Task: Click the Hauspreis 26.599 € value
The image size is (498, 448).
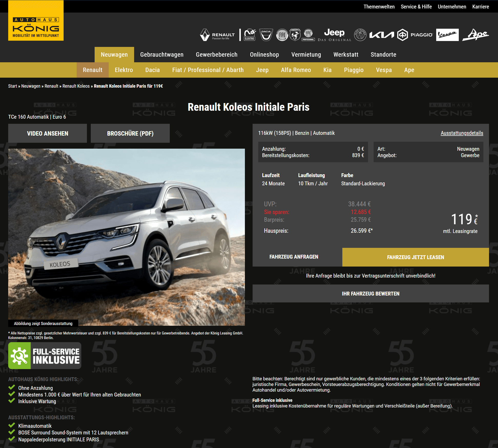Action: (362, 231)
